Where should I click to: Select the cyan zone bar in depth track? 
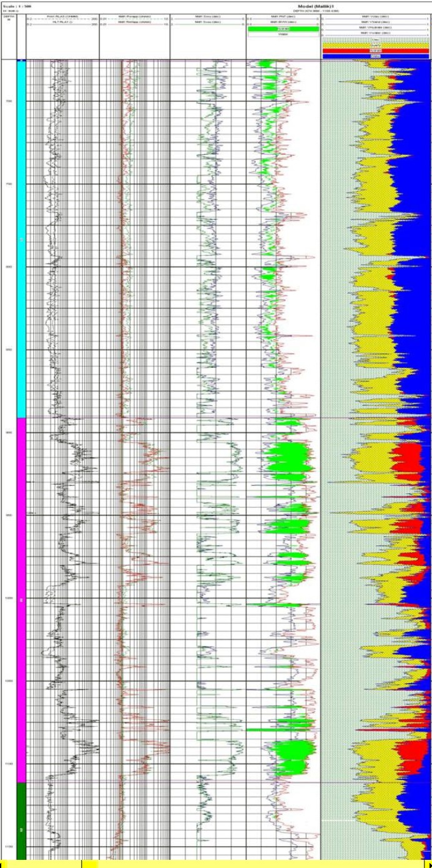click(22, 237)
